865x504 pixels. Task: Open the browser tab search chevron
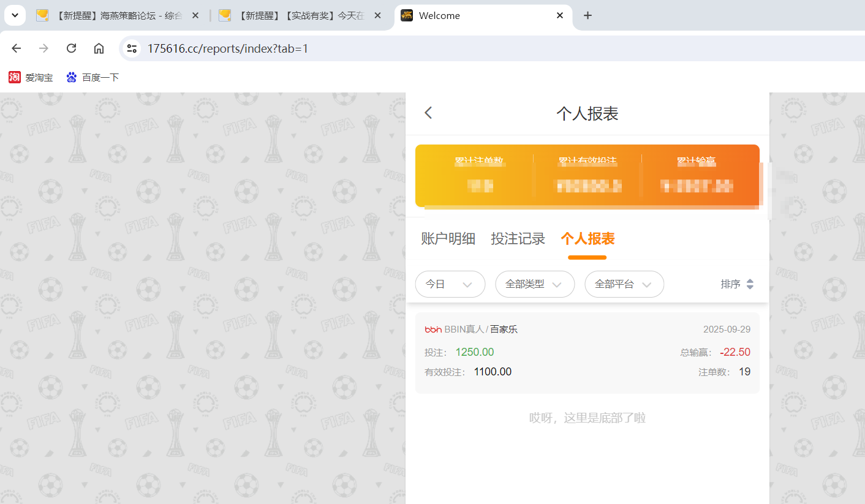15,15
